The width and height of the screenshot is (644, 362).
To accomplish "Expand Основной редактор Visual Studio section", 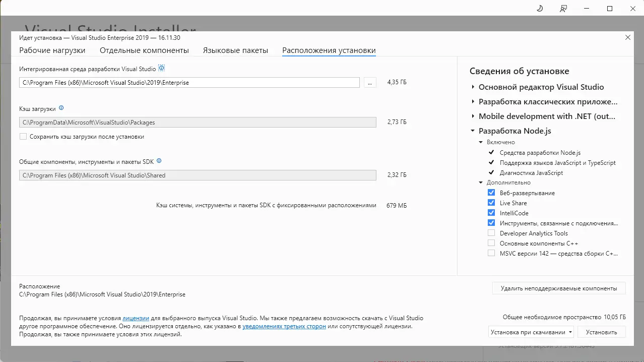I will (x=473, y=87).
